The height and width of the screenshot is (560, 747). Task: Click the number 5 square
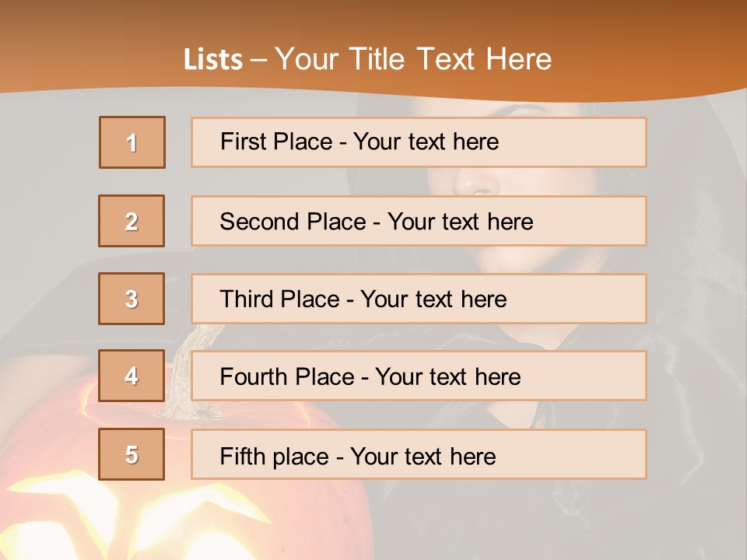tap(132, 454)
